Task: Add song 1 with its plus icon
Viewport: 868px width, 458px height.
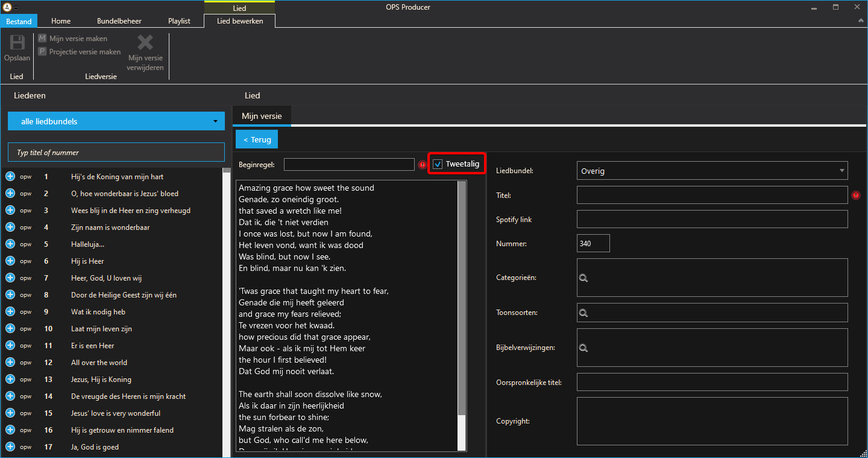Action: click(10, 177)
